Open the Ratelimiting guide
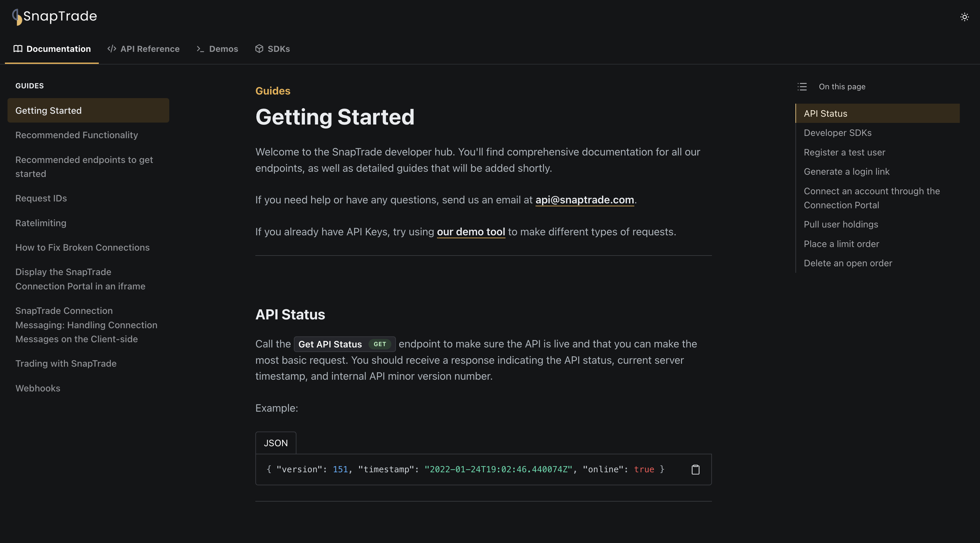 pyautogui.click(x=41, y=223)
